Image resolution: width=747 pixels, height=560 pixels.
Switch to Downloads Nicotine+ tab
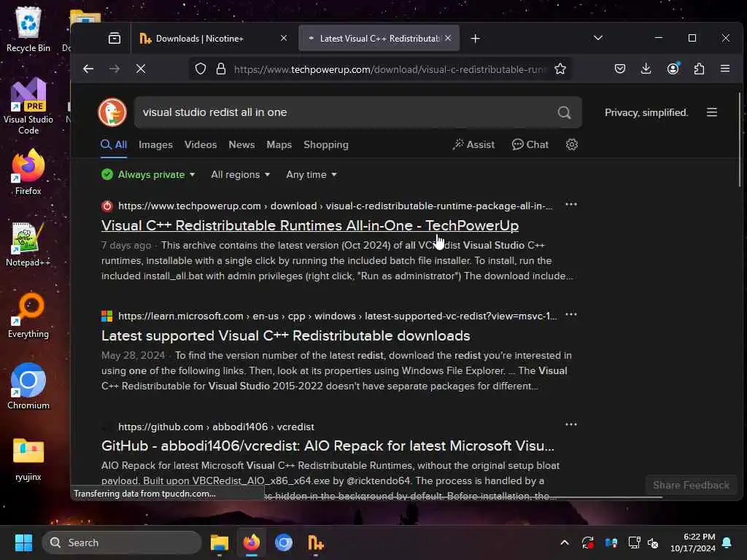[x=213, y=38]
